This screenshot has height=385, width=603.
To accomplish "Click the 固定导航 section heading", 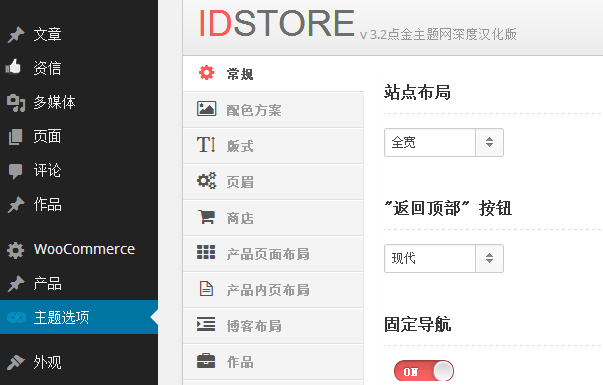I will pyautogui.click(x=418, y=324).
